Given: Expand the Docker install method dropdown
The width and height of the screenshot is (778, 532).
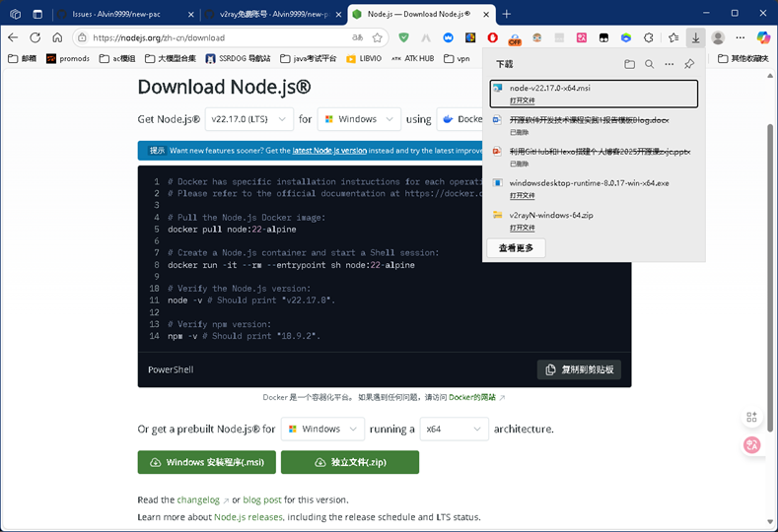Looking at the screenshot, I should (x=460, y=119).
